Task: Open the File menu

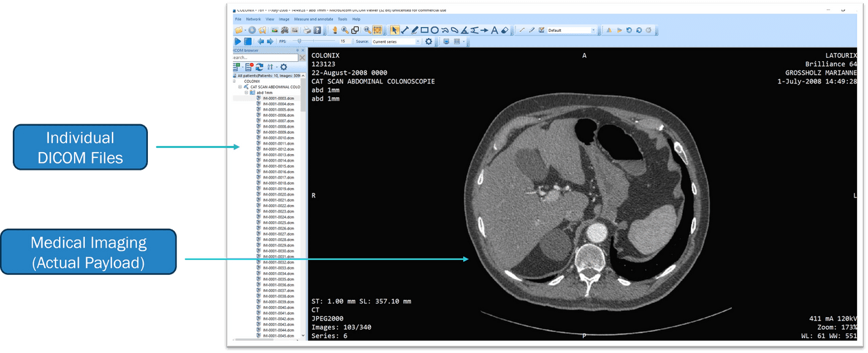Action: 238,19
